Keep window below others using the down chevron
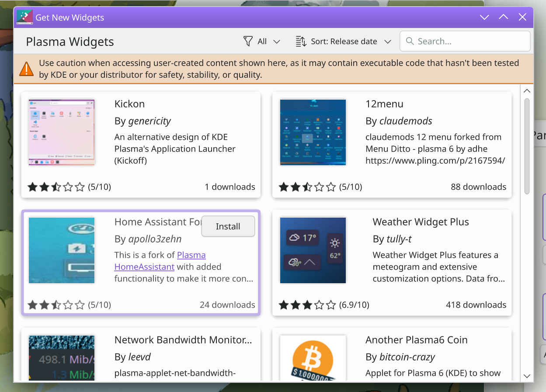The width and height of the screenshot is (546, 392). [x=484, y=17]
